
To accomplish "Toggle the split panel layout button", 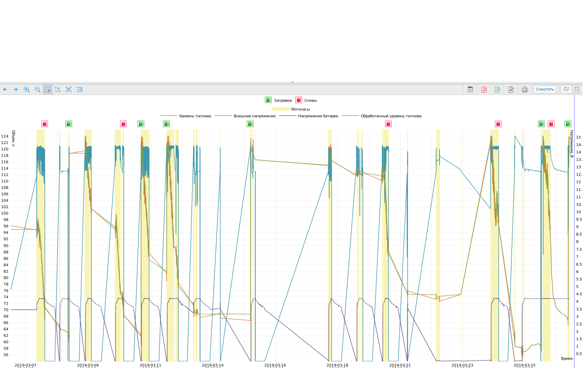I will [x=577, y=89].
